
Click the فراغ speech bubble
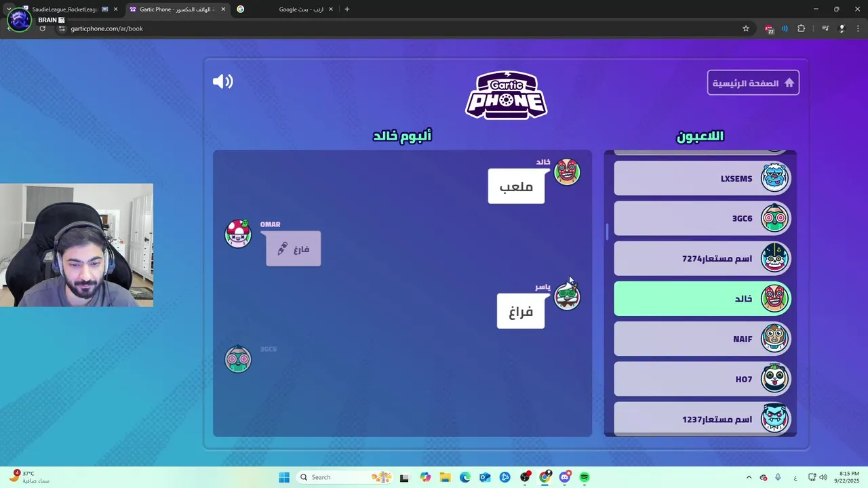coord(521,311)
